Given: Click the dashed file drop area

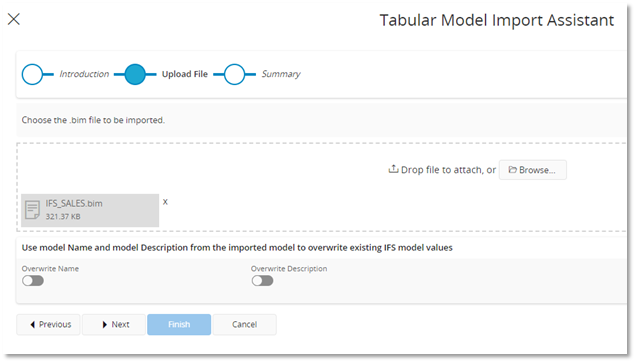Looking at the screenshot, I should (x=322, y=187).
